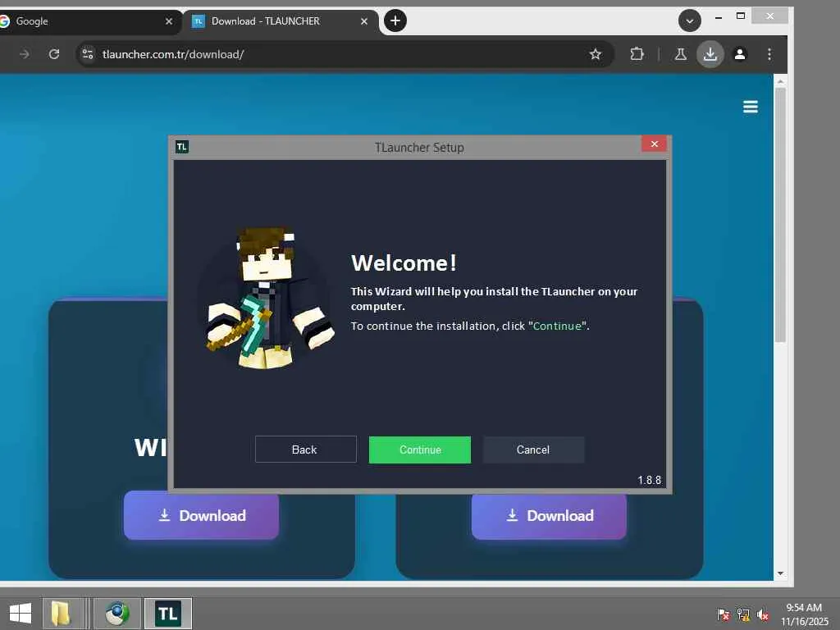The width and height of the screenshot is (840, 630).
Task: Click the taskbar clock showing 9:54 AM
Action: coord(804,614)
